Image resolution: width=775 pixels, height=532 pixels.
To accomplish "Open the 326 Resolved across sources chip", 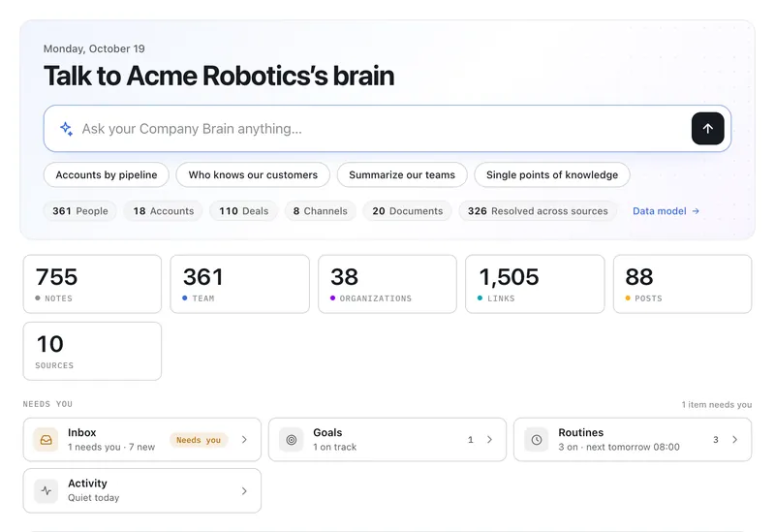I will 538,211.
